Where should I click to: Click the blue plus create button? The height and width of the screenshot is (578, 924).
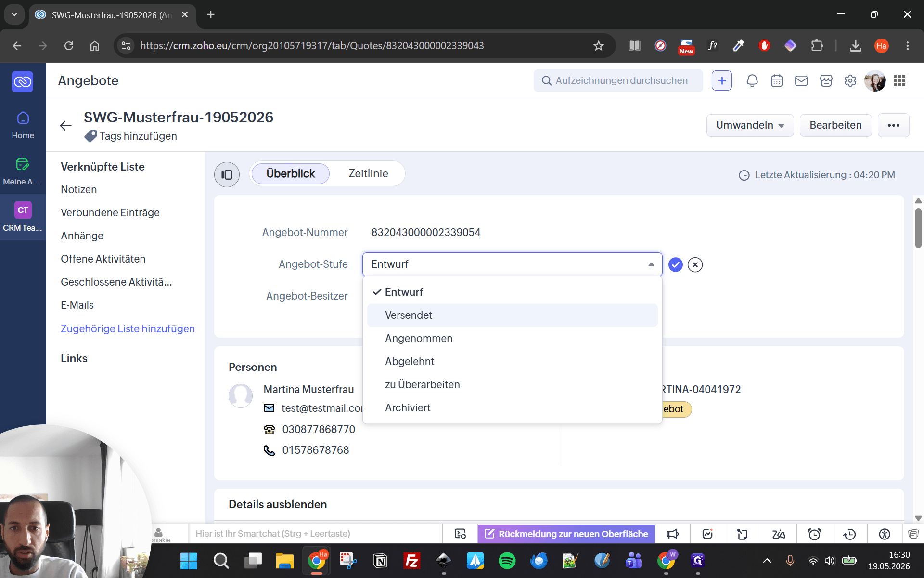722,80
